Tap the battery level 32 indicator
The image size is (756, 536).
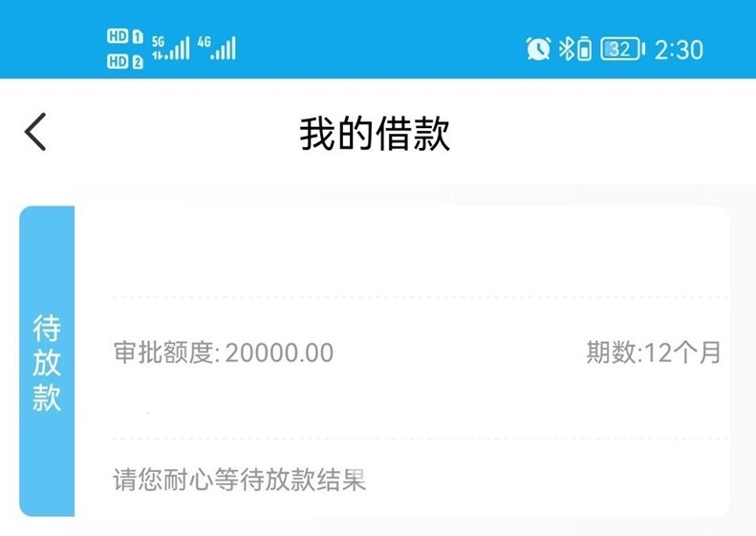622,49
